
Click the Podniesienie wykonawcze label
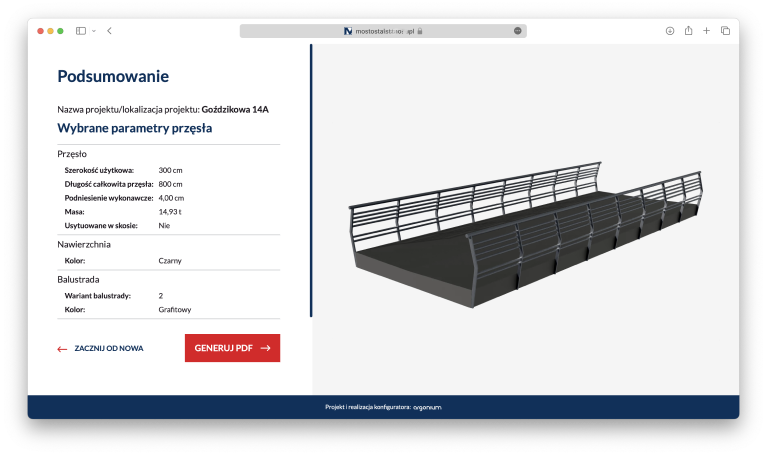click(x=109, y=198)
